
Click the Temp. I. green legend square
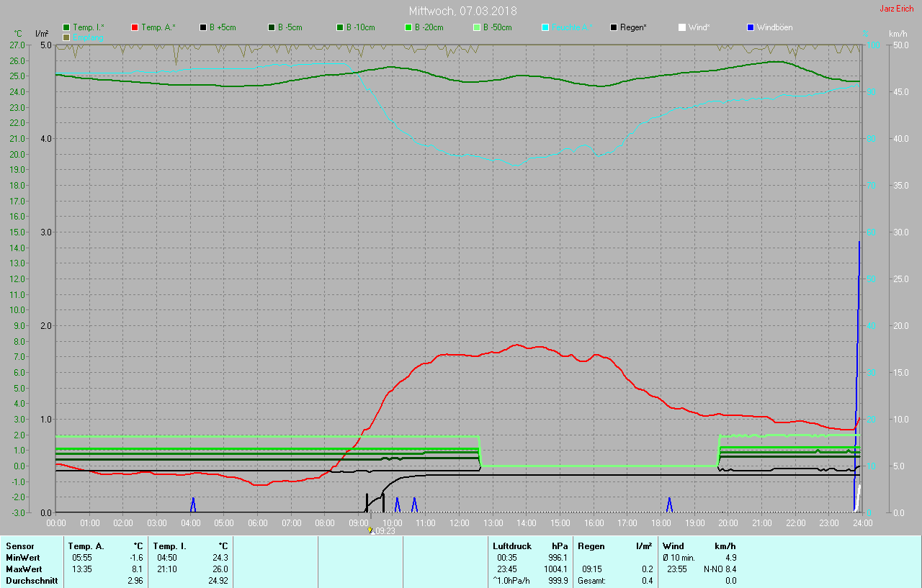tap(67, 27)
